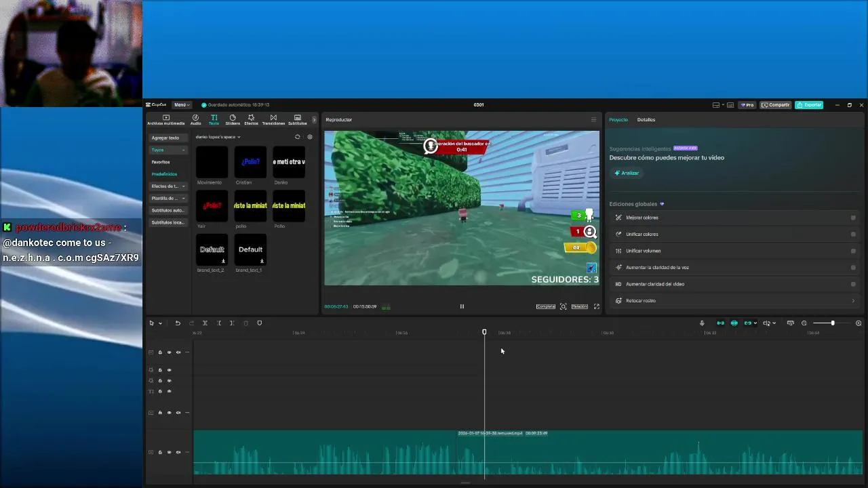Select the Cristian text preset thumbnail
868x488 pixels.
(250, 162)
